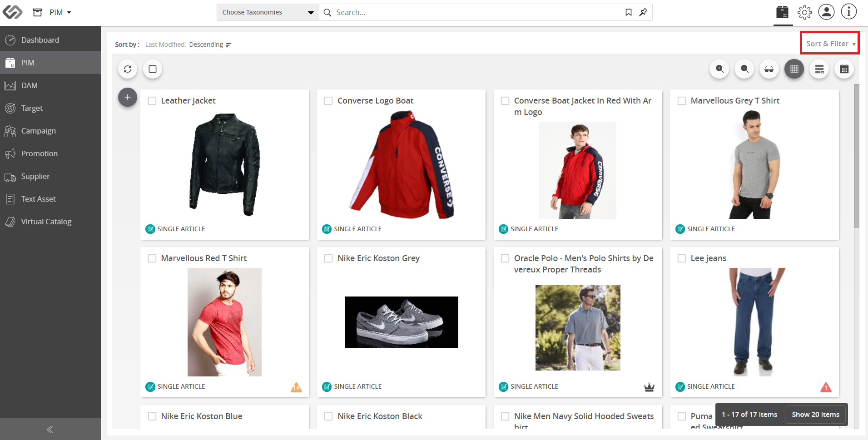Click the Show 20 Items button
Image resolution: width=868 pixels, height=440 pixels.
(x=816, y=414)
